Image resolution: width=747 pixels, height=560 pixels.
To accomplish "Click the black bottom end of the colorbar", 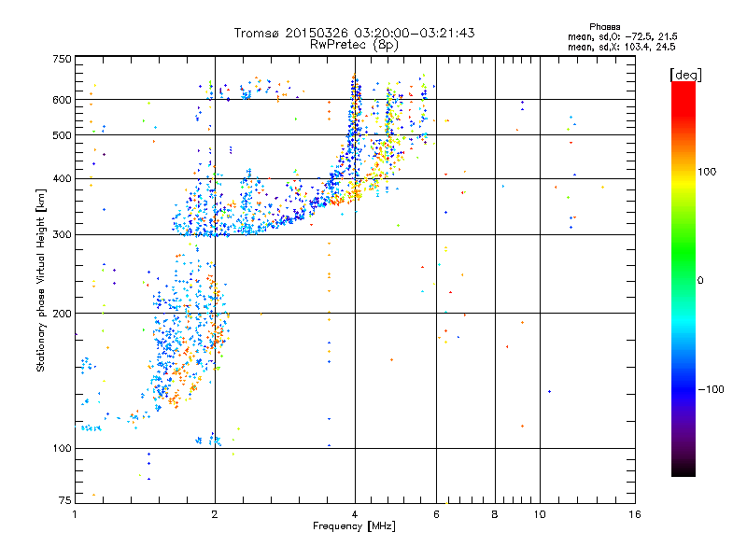I will pyautogui.click(x=684, y=471).
